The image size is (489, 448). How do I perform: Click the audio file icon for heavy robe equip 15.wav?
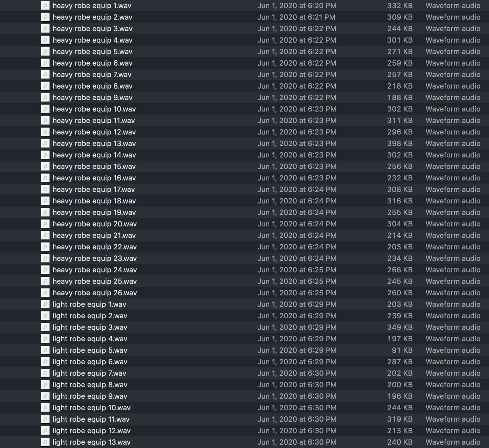point(45,166)
